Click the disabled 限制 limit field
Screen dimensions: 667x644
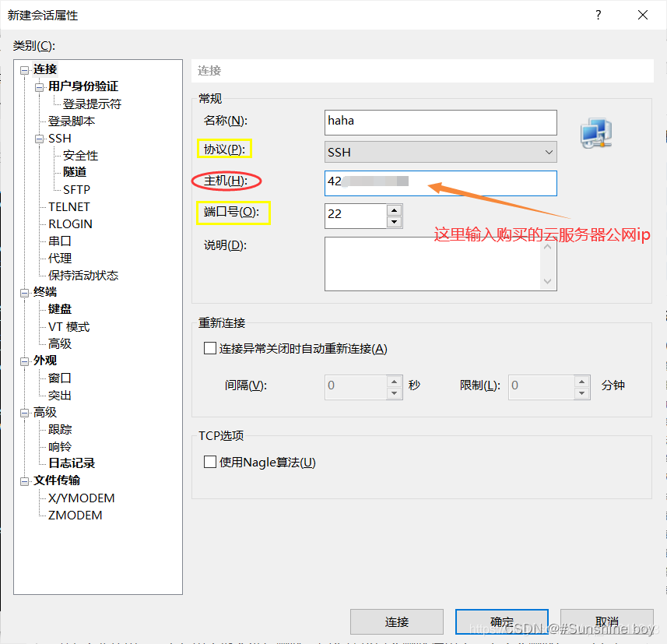[x=541, y=387]
